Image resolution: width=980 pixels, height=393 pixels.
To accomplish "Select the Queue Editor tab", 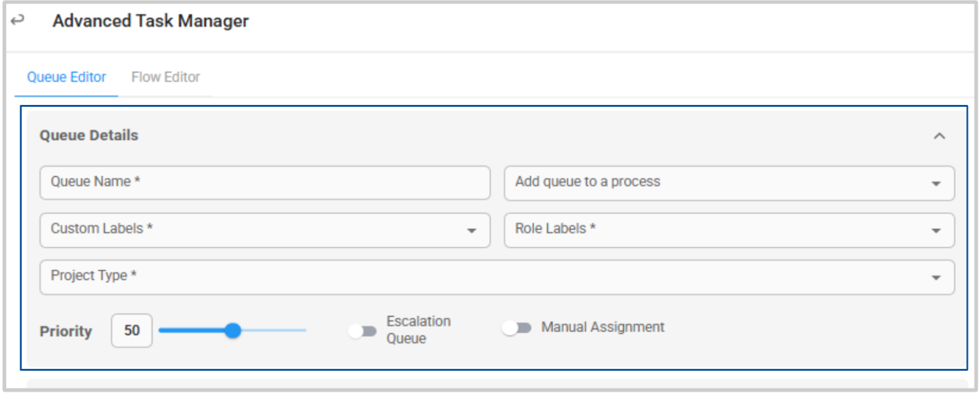I will (x=66, y=77).
